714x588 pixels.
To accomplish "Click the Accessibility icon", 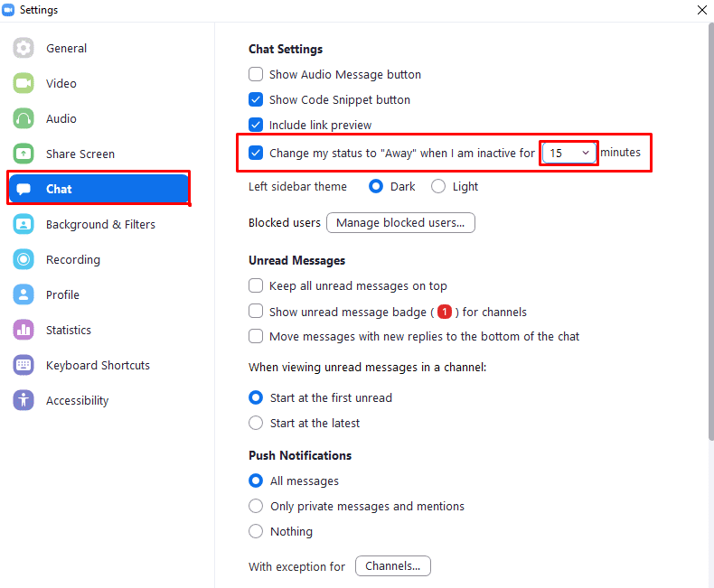I will 23,400.
